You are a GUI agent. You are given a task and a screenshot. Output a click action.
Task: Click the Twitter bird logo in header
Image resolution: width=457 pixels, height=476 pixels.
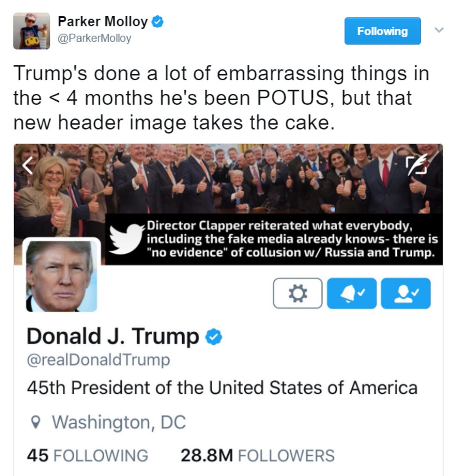coord(126,238)
